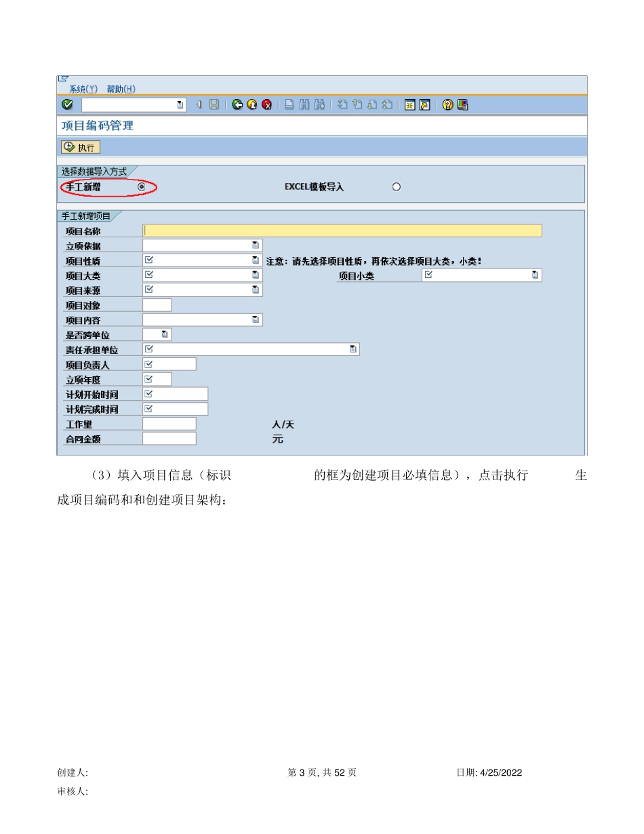Click the First Page icon
The image size is (644, 834).
pos(342,104)
